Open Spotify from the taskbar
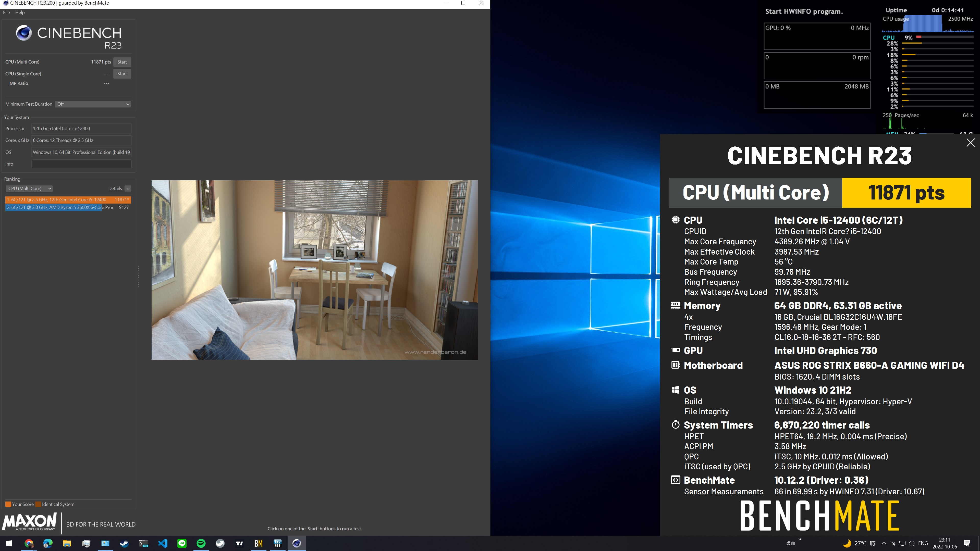The image size is (980, 551). 201,543
